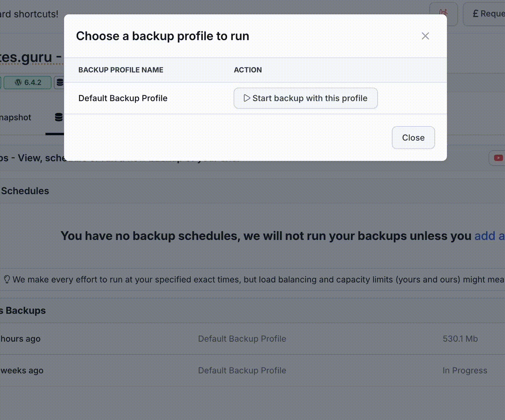The image size is (505, 420).
Task: Click the In Progress backup entry
Action: (465, 370)
